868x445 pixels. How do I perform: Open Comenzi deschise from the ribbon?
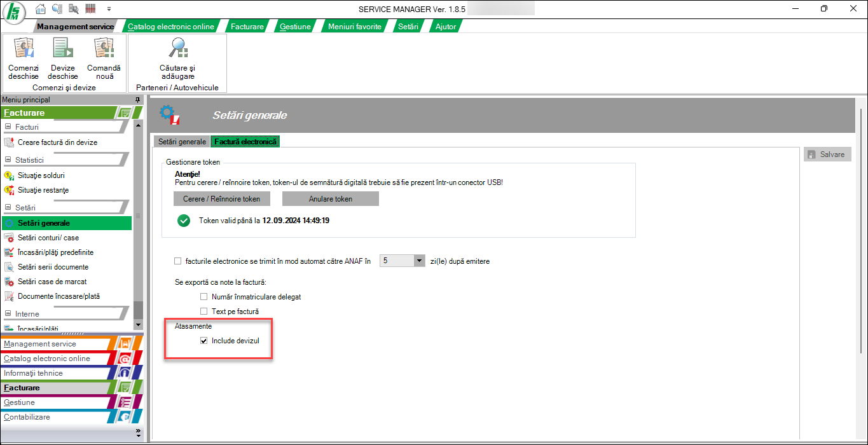(24, 58)
